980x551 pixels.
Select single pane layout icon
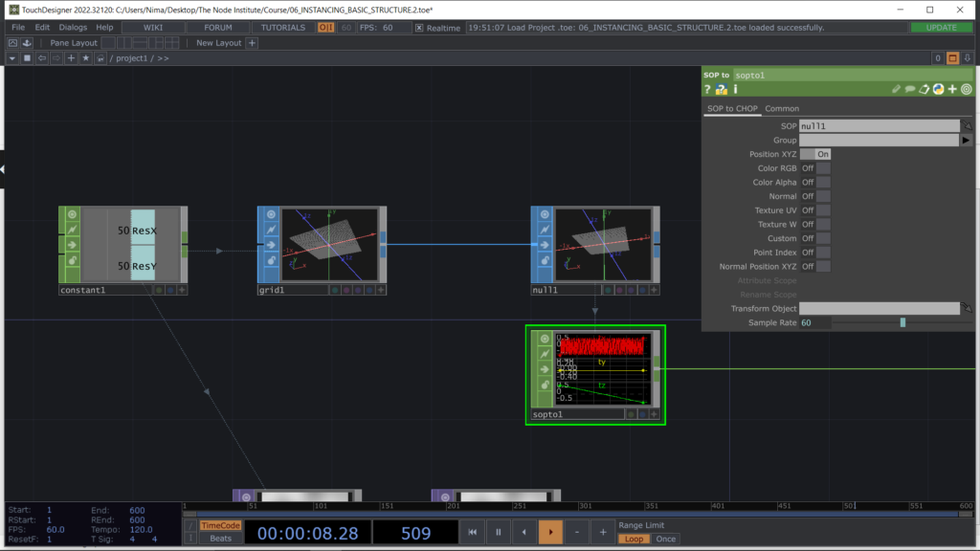point(108,42)
